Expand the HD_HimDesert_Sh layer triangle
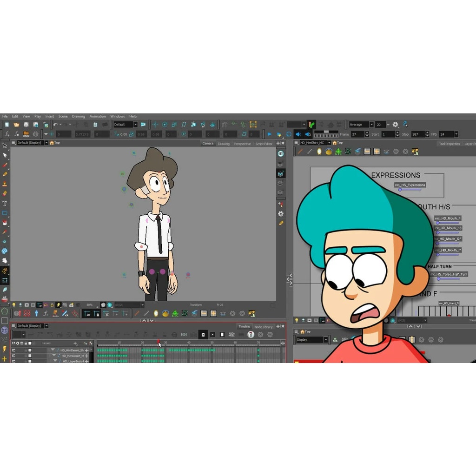The height and width of the screenshot is (476, 476). click(x=54, y=350)
